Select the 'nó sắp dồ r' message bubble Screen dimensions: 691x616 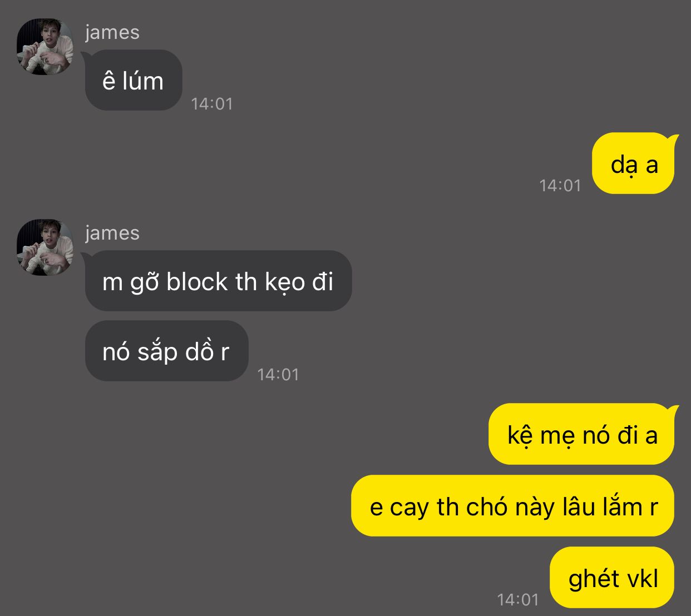click(x=166, y=351)
